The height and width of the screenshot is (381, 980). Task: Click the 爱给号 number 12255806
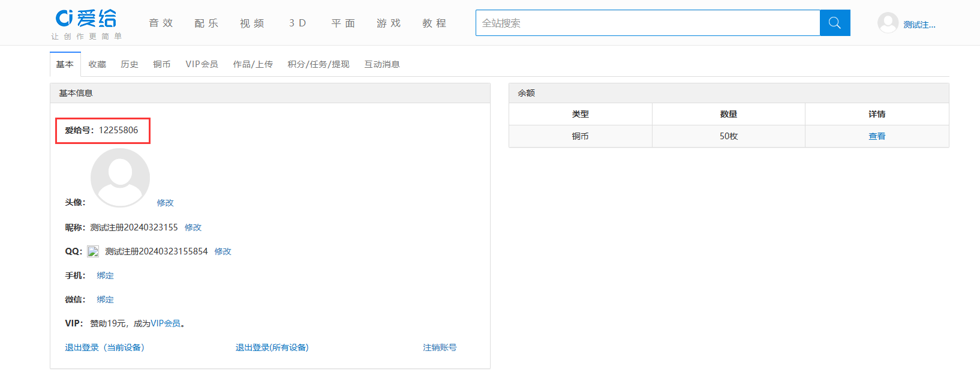(118, 130)
